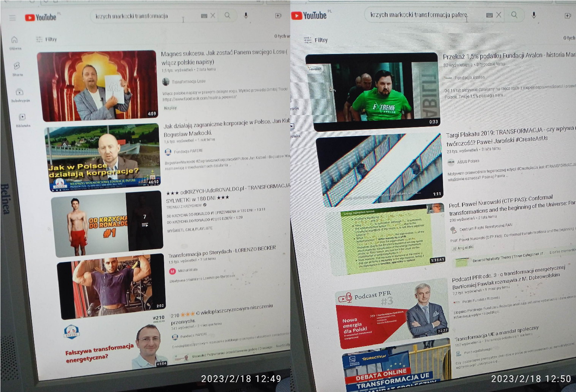
Task: Go to Główna home in sidebar
Action: (15, 43)
